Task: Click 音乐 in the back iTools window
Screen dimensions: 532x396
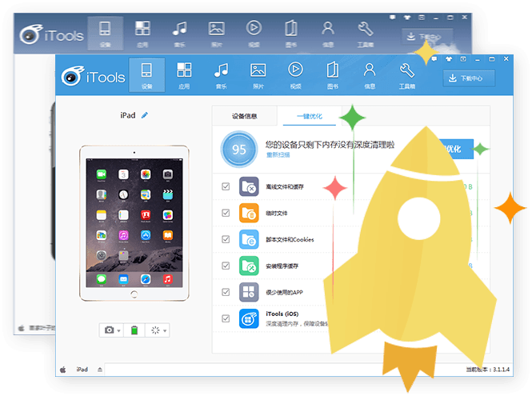Action: [x=179, y=34]
